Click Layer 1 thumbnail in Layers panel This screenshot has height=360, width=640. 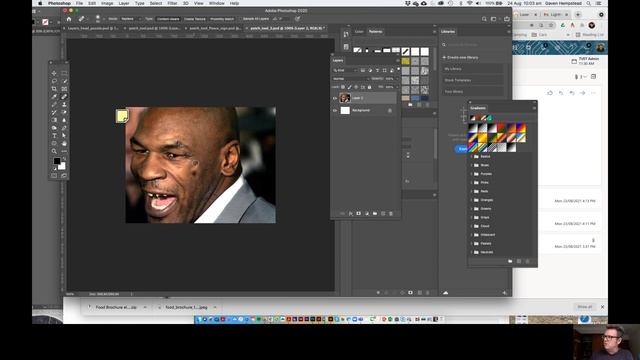[x=345, y=98]
